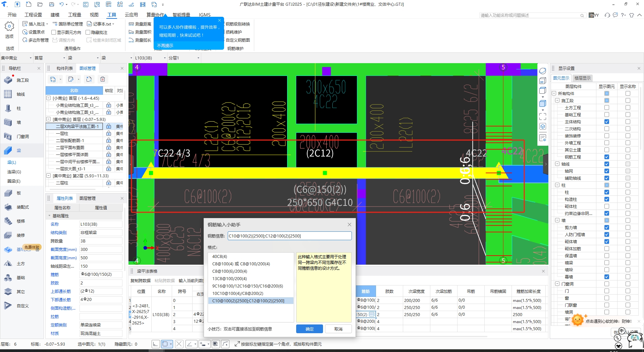644x352 pixels.
Task: Switch to the 楼层显示 tab
Action: 582,78
